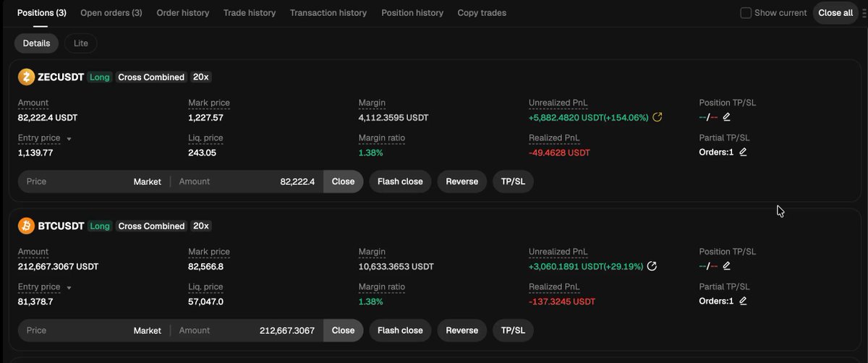868x363 pixels.
Task: Refresh BTCUSDT unrealized PnL icon
Action: 652,266
